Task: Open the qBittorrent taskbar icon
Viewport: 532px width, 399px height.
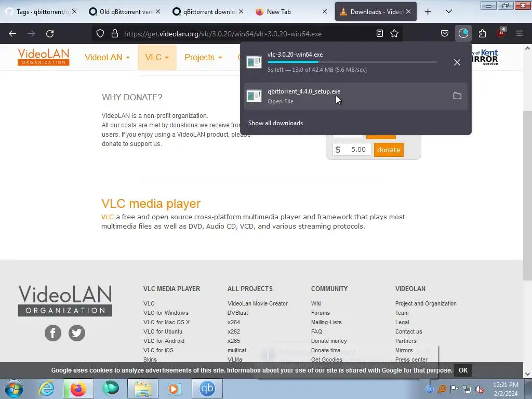Action: [x=207, y=389]
